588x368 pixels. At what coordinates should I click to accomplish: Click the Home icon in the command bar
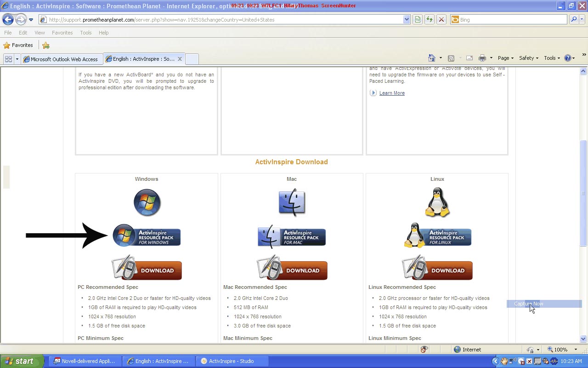coord(431,58)
